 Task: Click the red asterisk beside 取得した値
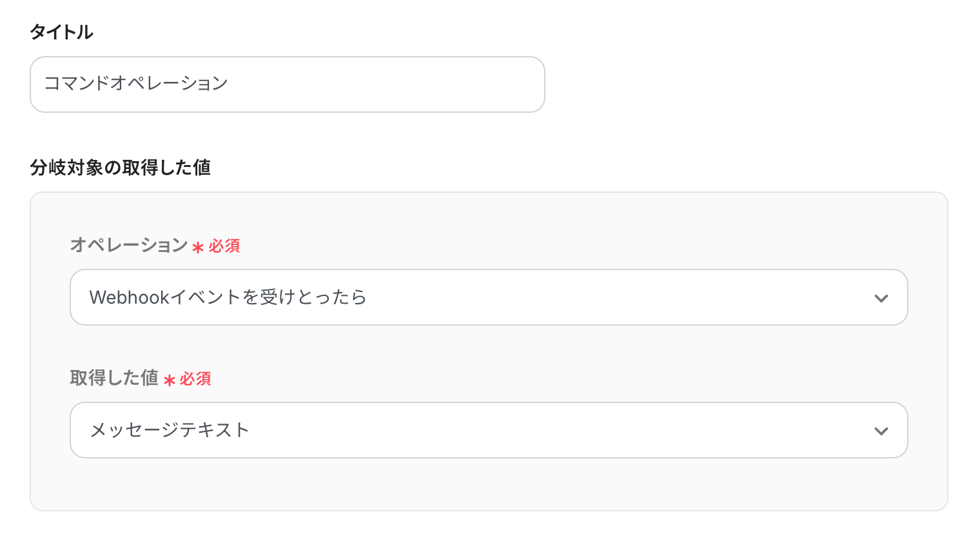pyautogui.click(x=170, y=380)
